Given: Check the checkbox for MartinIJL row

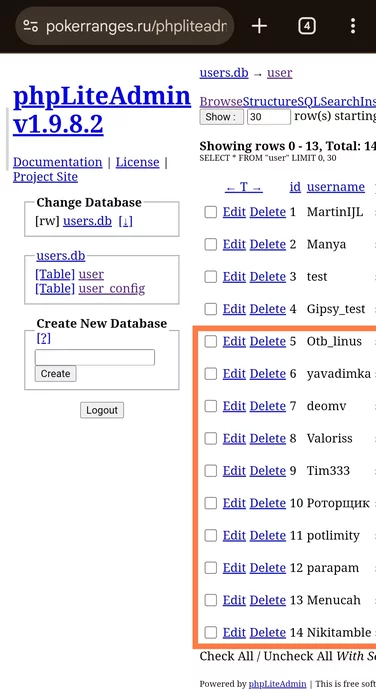Looking at the screenshot, I should pyautogui.click(x=211, y=212).
